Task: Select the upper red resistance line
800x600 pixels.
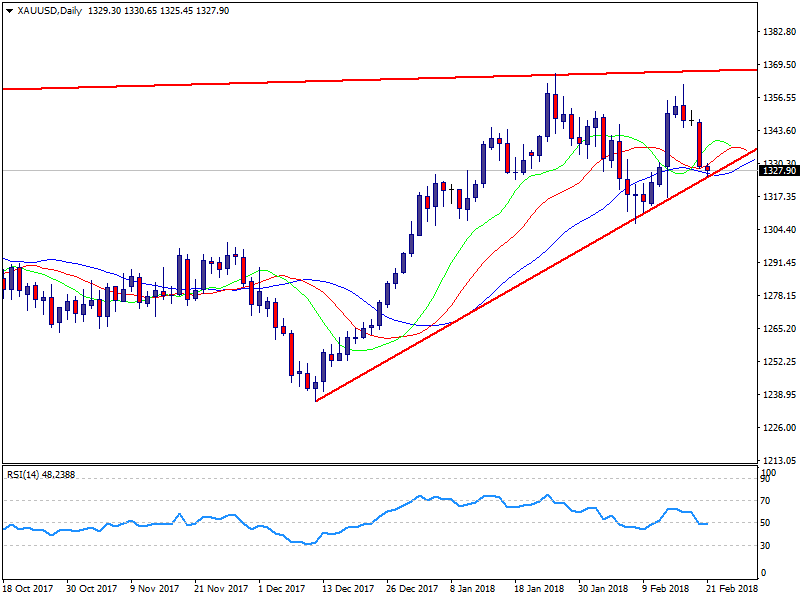Action: (300, 82)
